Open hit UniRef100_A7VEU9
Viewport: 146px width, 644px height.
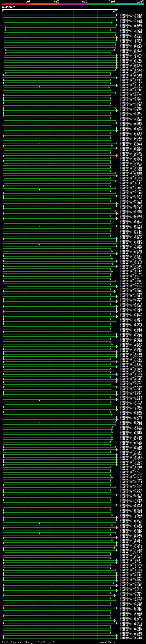(x=131, y=341)
